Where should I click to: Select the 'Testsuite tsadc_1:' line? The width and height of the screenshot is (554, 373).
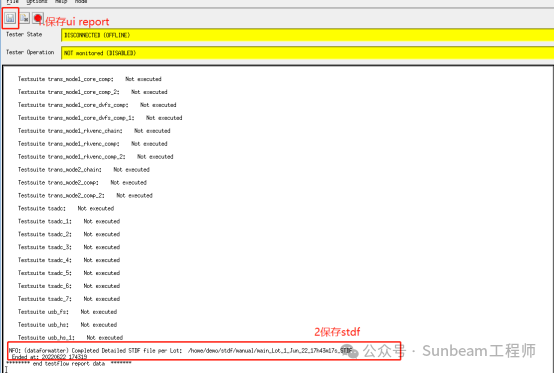[69, 221]
